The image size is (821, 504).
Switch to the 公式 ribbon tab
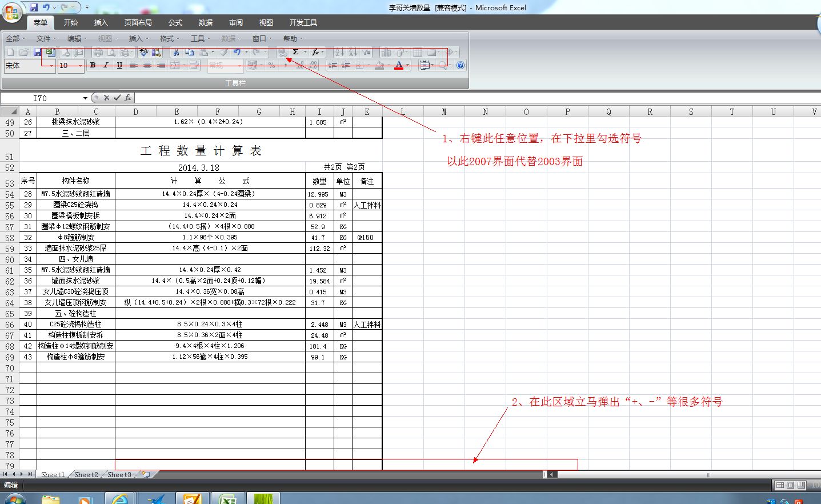coord(175,22)
